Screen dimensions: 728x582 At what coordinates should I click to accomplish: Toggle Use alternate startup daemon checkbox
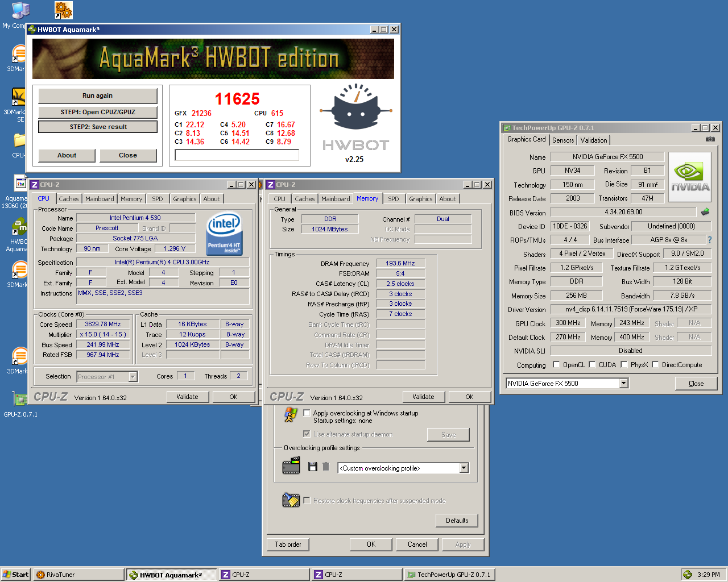[307, 434]
